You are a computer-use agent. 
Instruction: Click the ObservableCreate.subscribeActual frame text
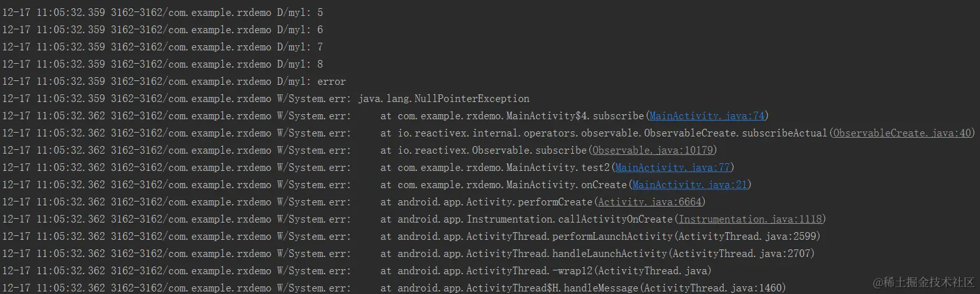point(613,133)
